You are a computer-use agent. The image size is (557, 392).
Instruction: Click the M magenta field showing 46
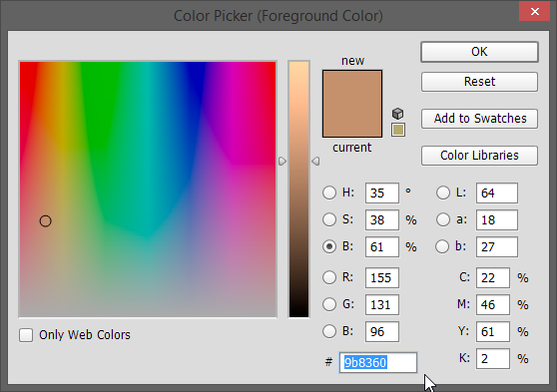point(493,304)
